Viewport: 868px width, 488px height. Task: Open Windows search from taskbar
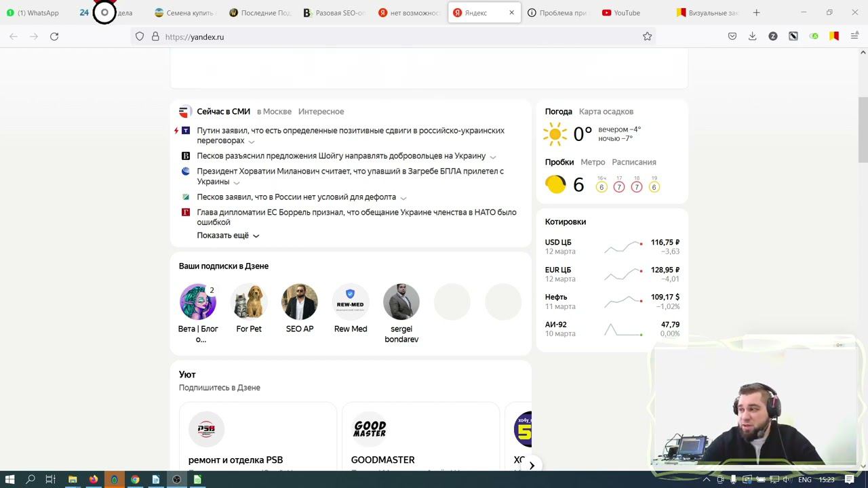point(30,479)
